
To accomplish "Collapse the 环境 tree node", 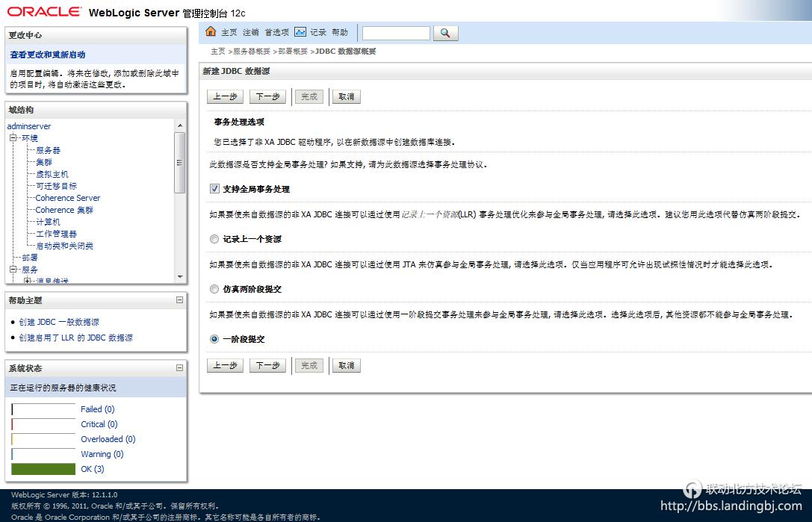I will click(13, 137).
